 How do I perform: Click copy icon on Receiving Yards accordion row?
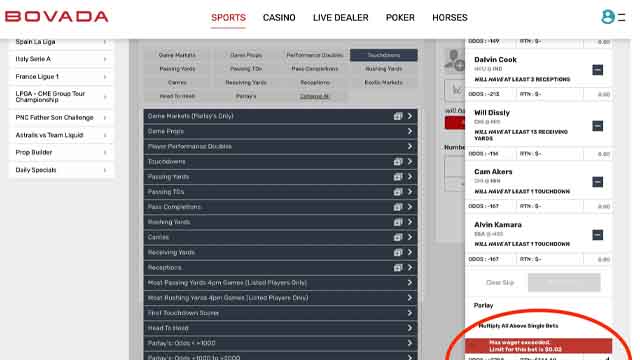click(398, 252)
